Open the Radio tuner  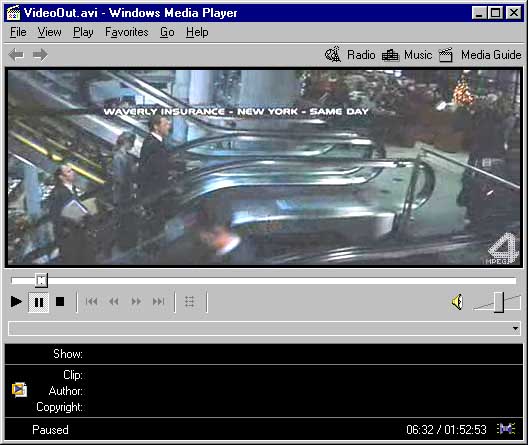point(350,55)
